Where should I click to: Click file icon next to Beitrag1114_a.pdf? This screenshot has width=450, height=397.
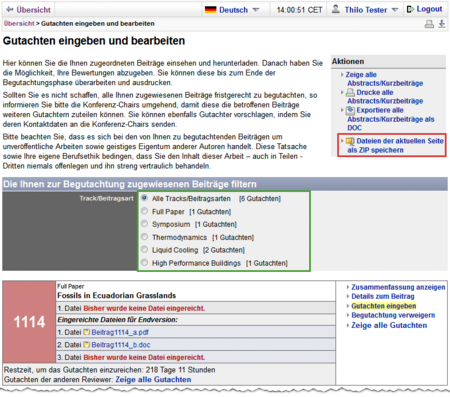click(87, 332)
